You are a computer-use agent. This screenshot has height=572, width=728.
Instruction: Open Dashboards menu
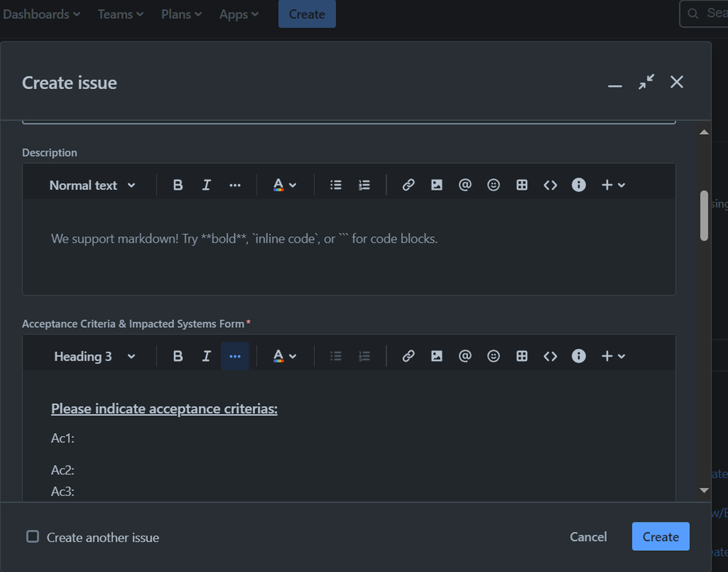coord(42,15)
